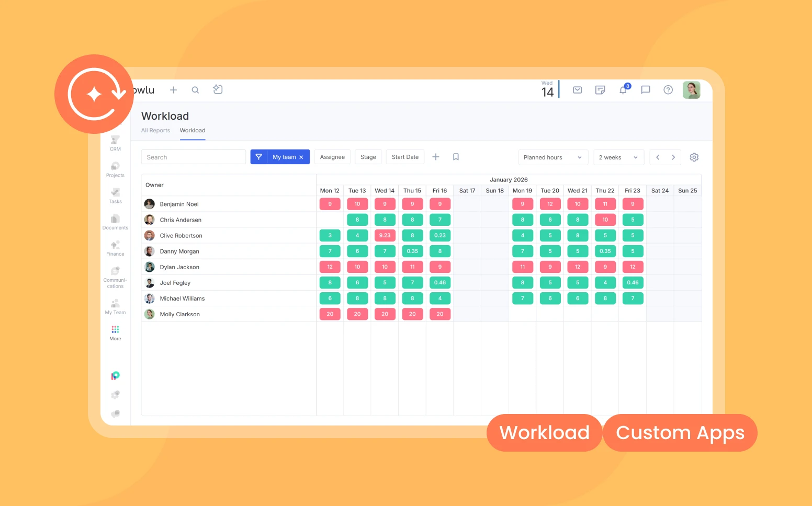Viewport: 812px width, 506px height.
Task: Open the Projects section from the sidebar
Action: [115, 168]
